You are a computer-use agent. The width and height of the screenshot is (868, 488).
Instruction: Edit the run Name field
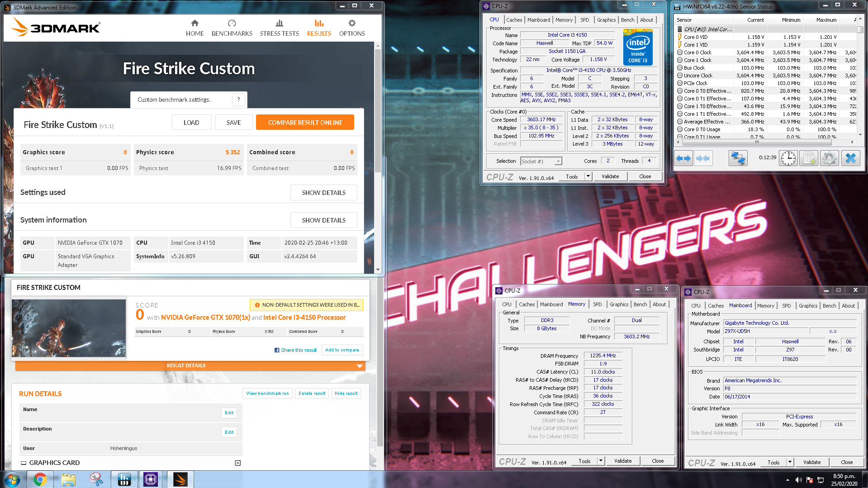click(x=229, y=412)
